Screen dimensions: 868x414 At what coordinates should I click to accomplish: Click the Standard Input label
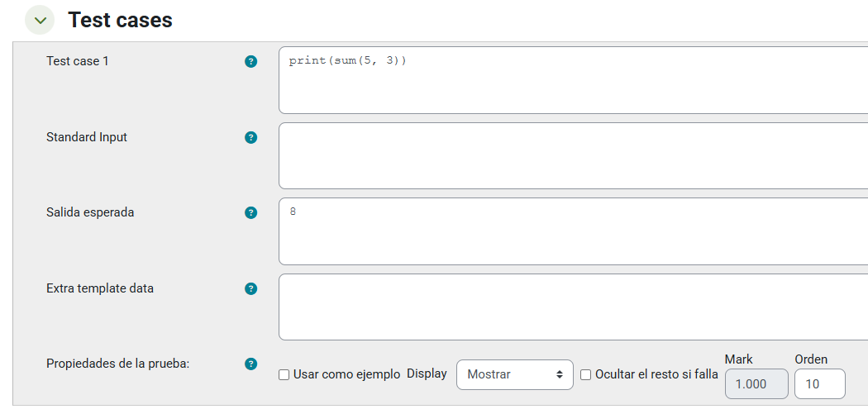tap(87, 137)
